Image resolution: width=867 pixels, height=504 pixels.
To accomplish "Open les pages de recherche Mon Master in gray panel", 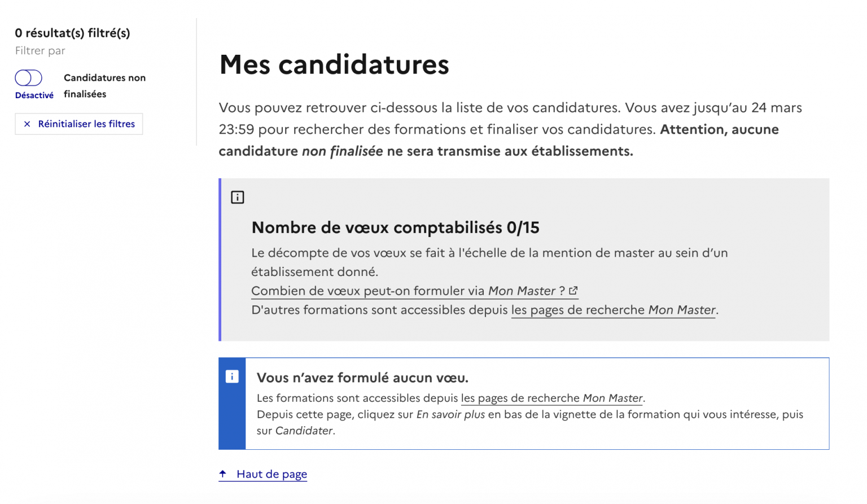I will click(x=613, y=309).
